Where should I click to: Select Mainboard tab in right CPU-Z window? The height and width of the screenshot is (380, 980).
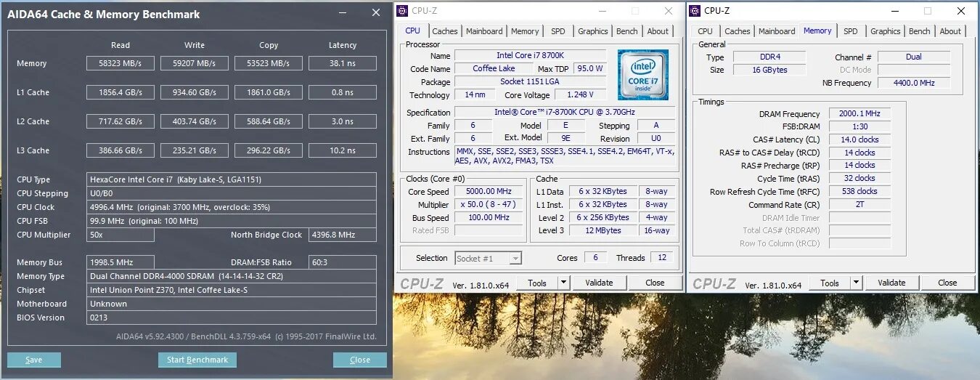click(777, 31)
